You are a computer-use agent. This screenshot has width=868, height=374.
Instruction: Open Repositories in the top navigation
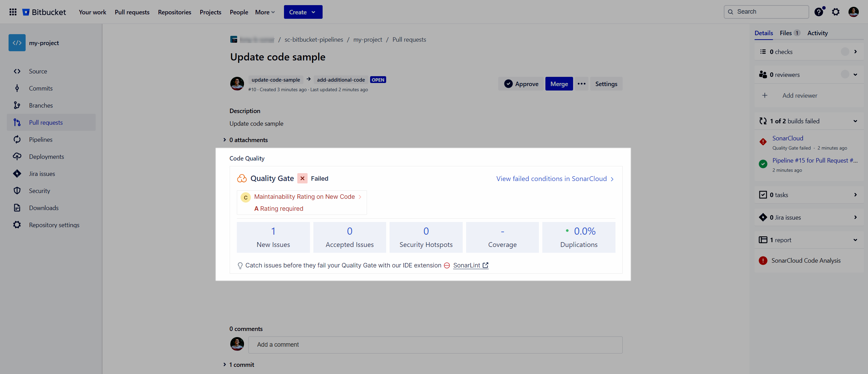175,12
